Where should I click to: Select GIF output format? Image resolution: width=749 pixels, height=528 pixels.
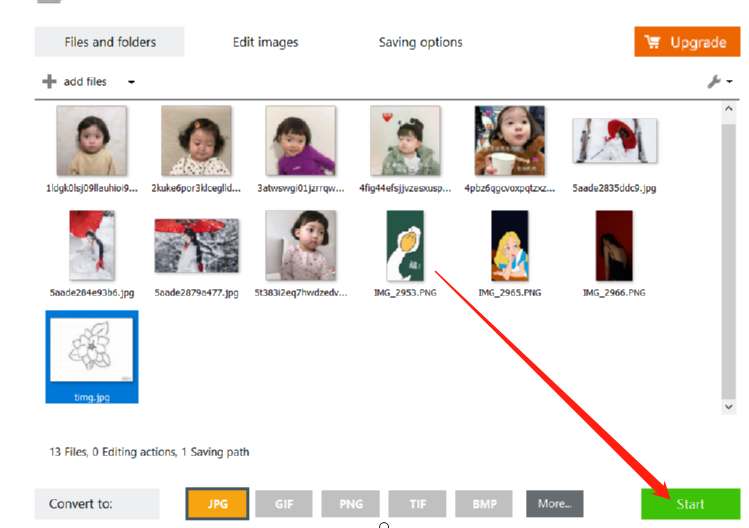click(x=284, y=504)
